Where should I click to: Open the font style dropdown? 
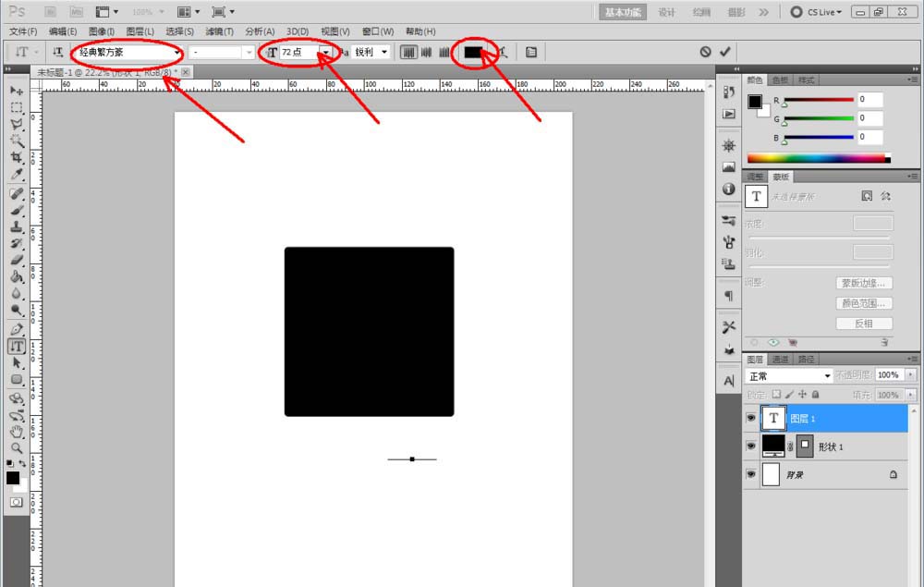click(249, 53)
